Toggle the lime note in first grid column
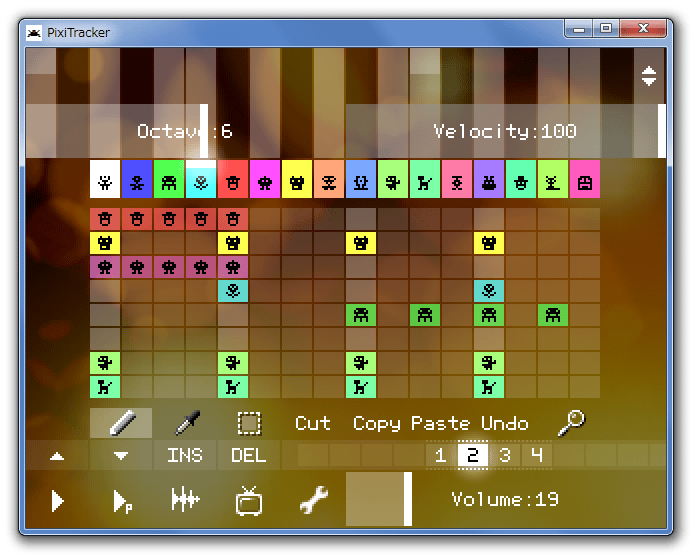Image resolution: width=697 pixels, height=555 pixels. click(105, 363)
